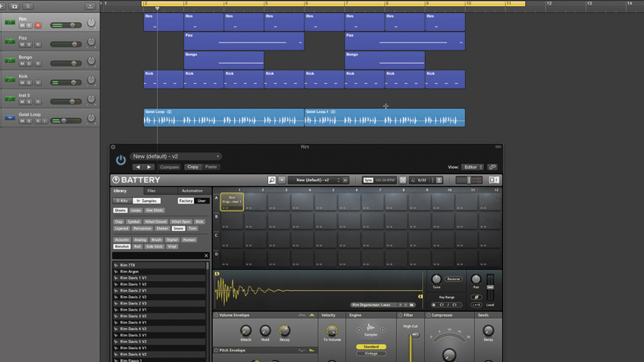644x362 pixels.
Task: Click the Paste button
Action: [211, 167]
